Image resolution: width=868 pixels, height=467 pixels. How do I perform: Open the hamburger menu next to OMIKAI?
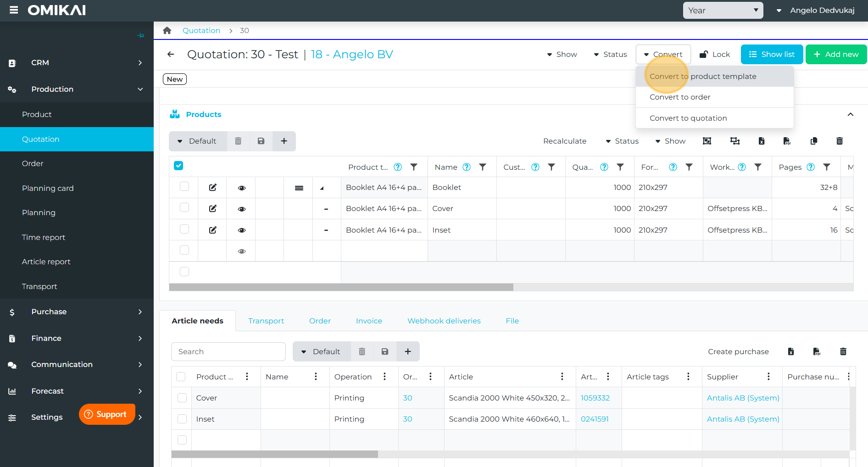coord(14,10)
